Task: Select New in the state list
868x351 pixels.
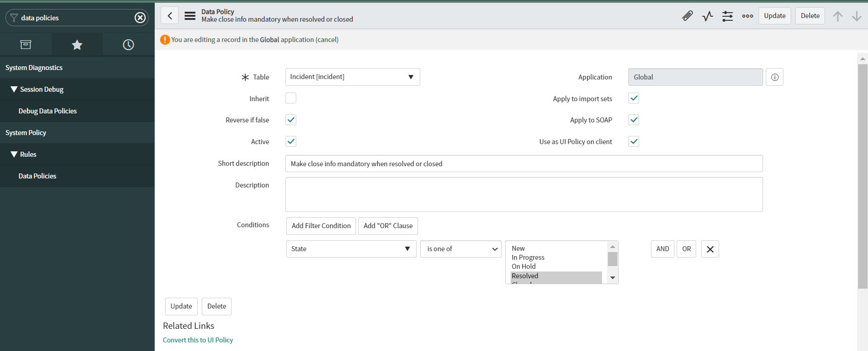Action: coord(556,248)
